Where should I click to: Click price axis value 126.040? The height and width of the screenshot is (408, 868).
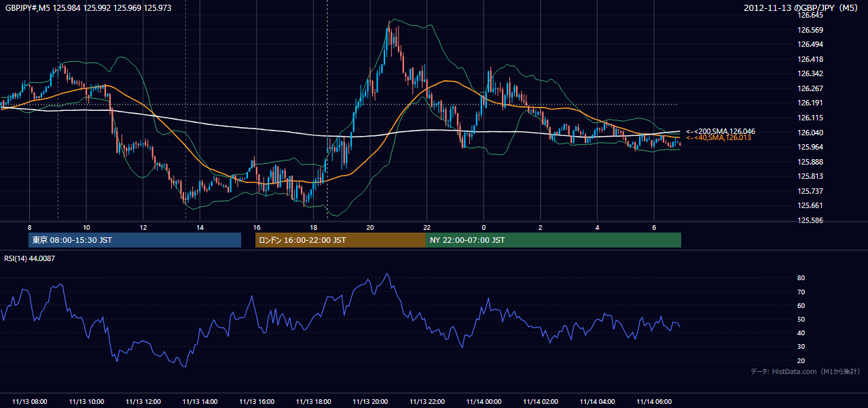[810, 133]
